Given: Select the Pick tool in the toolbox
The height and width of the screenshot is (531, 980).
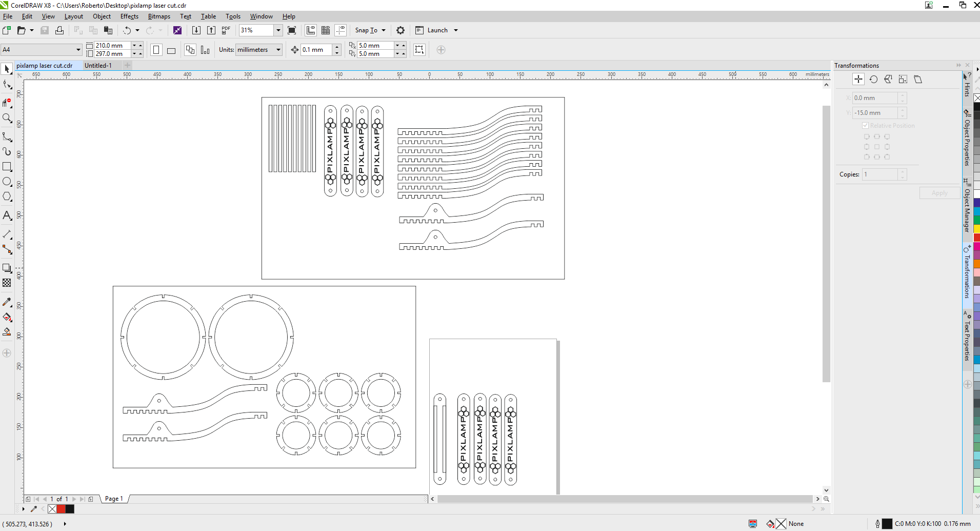Looking at the screenshot, I should pos(7,69).
